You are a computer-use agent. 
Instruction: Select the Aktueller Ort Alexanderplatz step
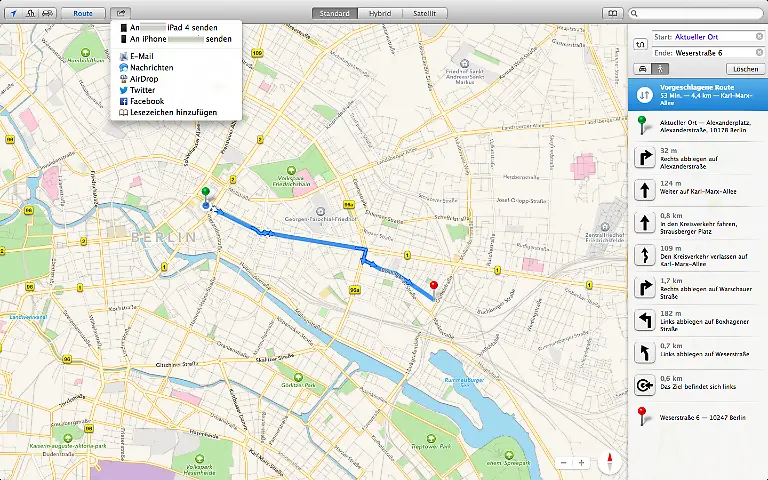(x=698, y=126)
